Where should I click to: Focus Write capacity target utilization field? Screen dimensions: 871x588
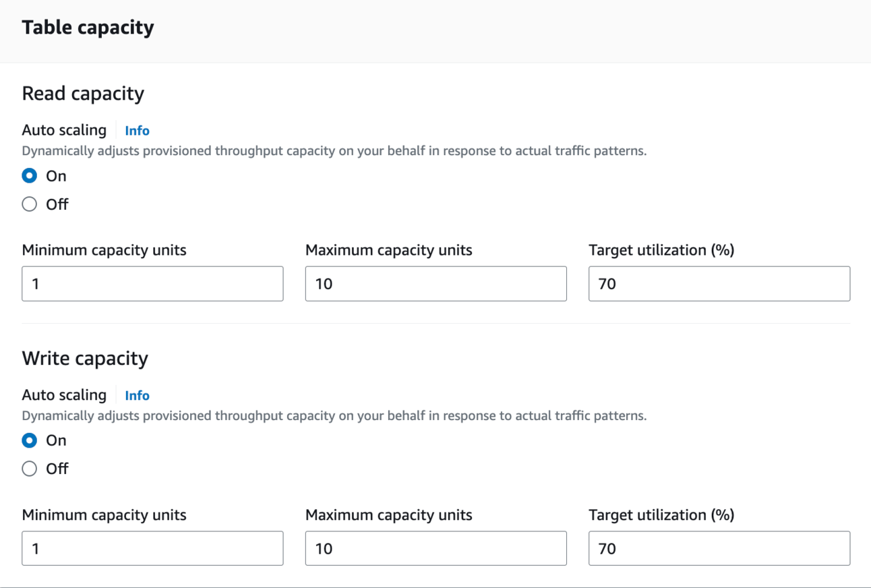pyautogui.click(x=719, y=549)
